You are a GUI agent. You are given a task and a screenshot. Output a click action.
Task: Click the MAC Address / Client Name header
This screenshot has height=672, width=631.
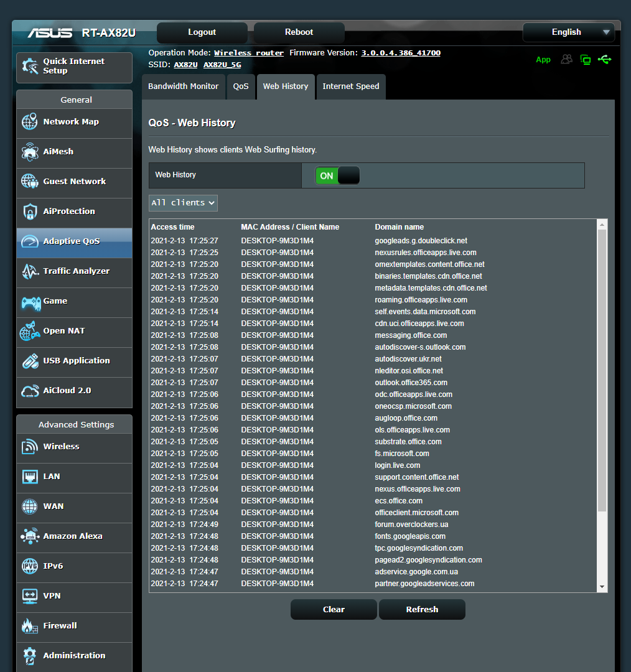point(290,227)
